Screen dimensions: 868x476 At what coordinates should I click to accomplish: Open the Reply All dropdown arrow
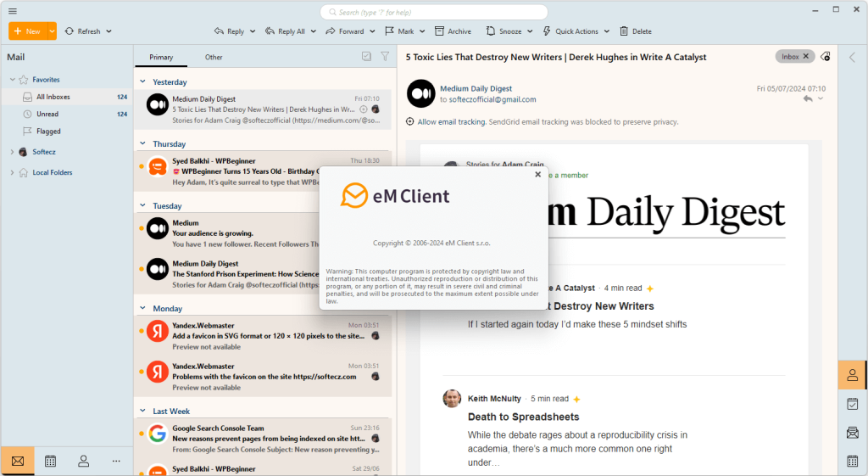click(x=314, y=31)
